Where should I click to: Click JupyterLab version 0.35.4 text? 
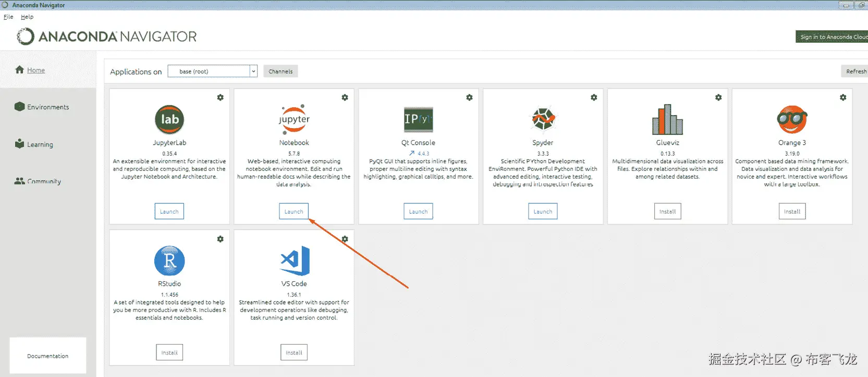[169, 154]
